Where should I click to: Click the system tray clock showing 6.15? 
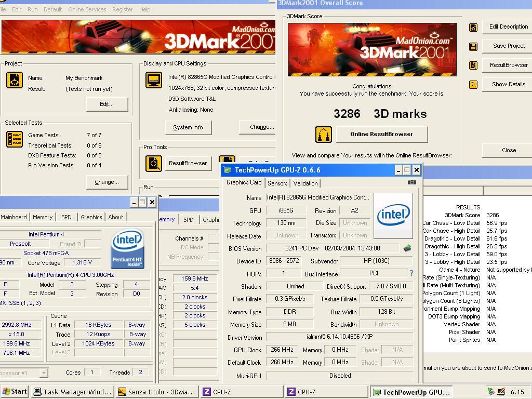pyautogui.click(x=517, y=392)
